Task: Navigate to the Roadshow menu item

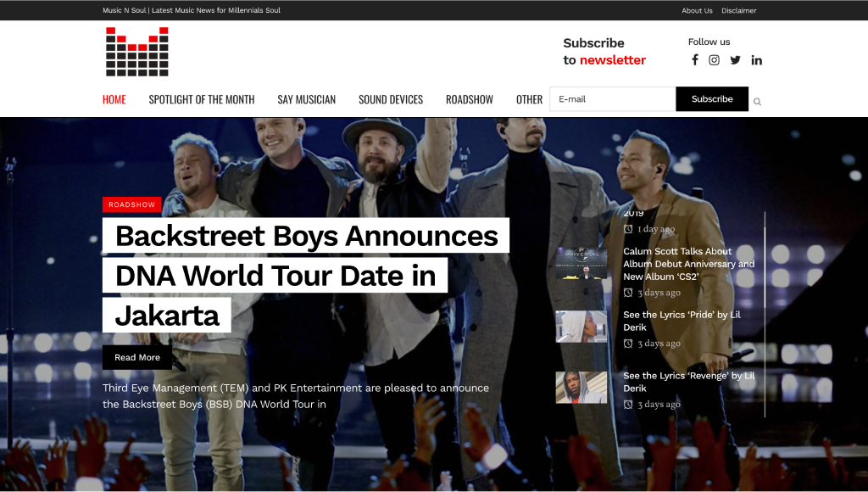Action: 469,99
